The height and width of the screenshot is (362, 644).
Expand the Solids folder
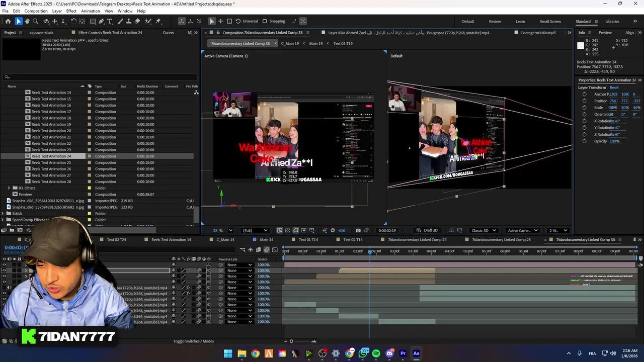click(3, 213)
